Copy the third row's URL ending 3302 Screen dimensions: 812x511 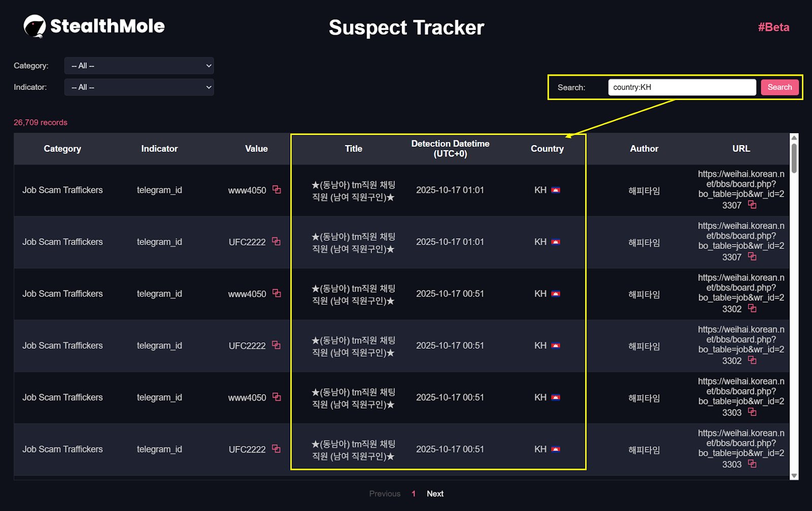pyautogui.click(x=752, y=308)
